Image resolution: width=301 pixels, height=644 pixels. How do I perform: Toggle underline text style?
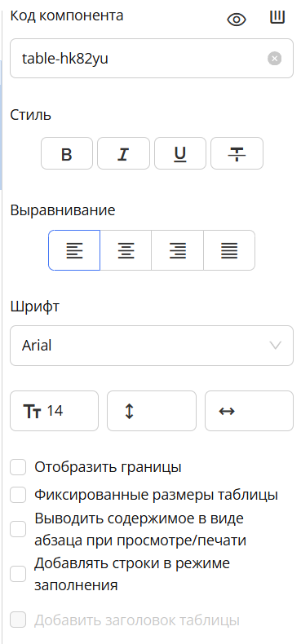[x=180, y=153]
